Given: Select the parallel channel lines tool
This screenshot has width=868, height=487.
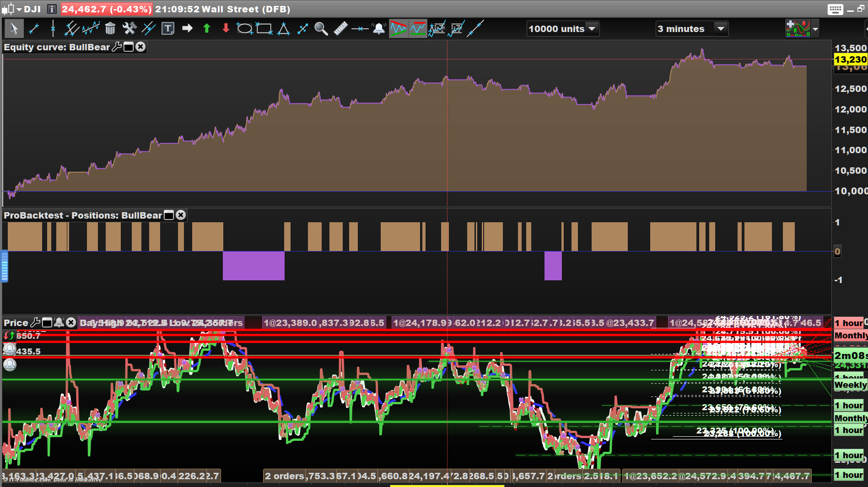Looking at the screenshot, I should point(71,29).
